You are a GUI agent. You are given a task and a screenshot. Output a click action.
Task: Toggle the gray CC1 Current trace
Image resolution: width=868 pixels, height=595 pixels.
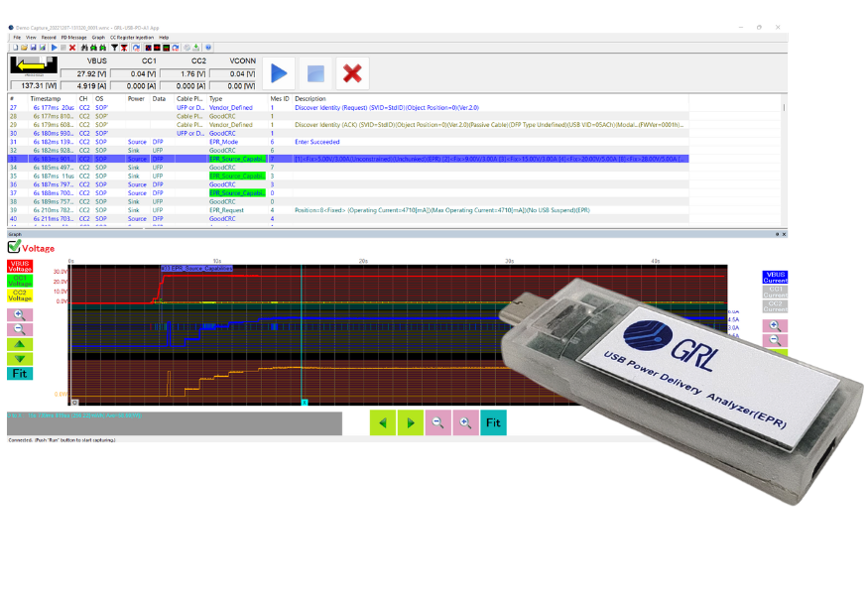(775, 292)
